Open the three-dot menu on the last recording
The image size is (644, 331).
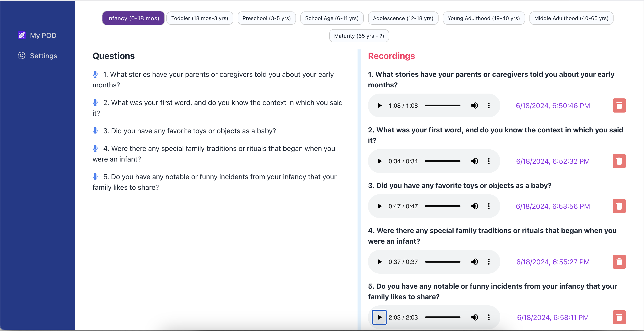(489, 317)
